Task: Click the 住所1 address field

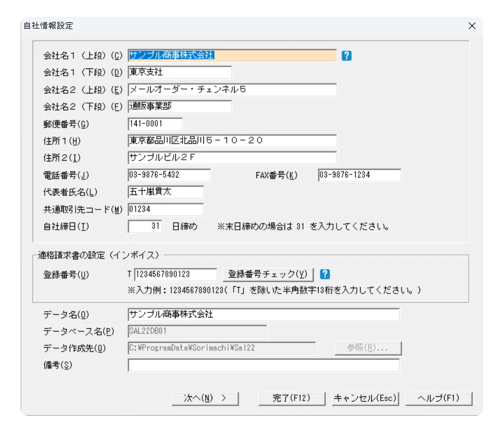Action: (x=232, y=141)
